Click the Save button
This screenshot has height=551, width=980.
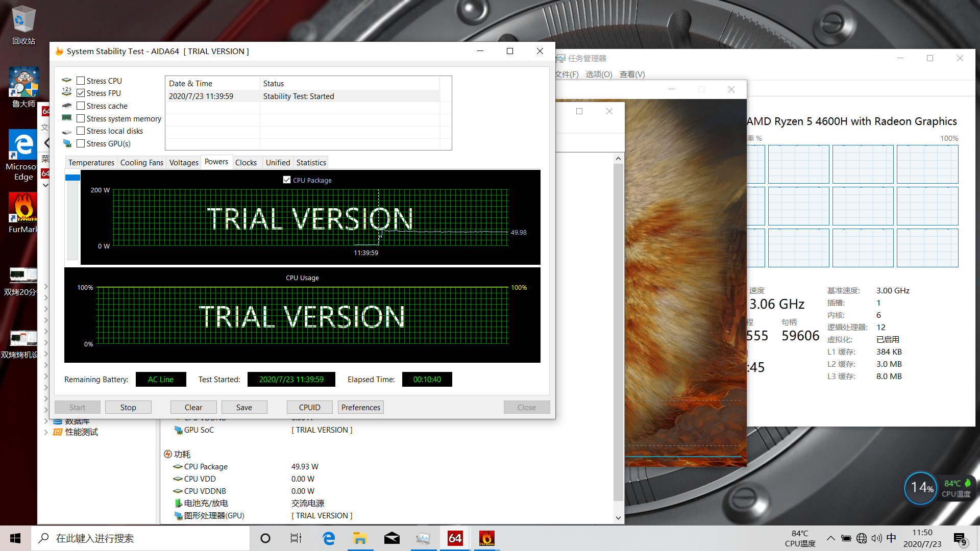pos(244,407)
